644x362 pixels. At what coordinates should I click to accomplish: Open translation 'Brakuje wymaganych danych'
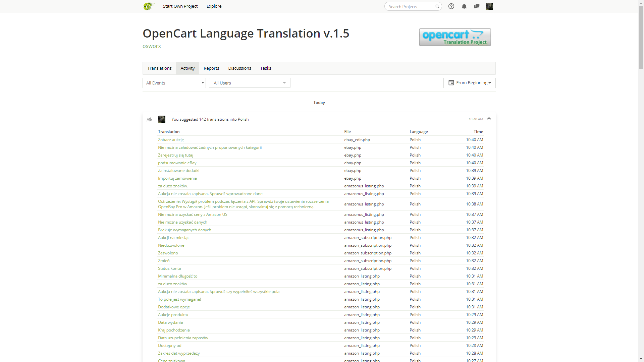point(184,230)
